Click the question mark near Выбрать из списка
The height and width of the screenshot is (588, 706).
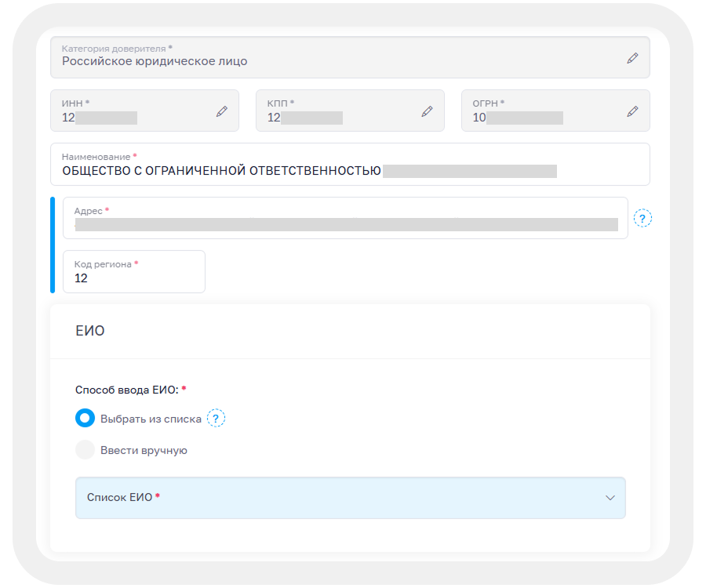216,419
